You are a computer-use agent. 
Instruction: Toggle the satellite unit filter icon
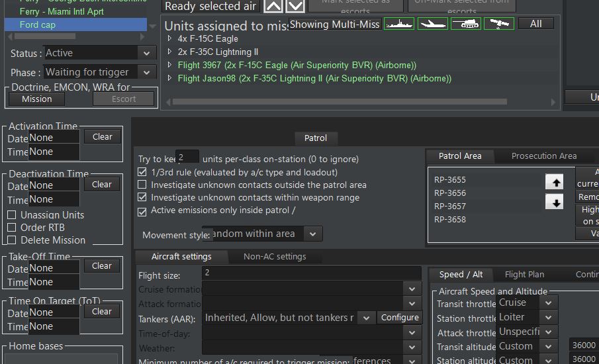coord(499,24)
